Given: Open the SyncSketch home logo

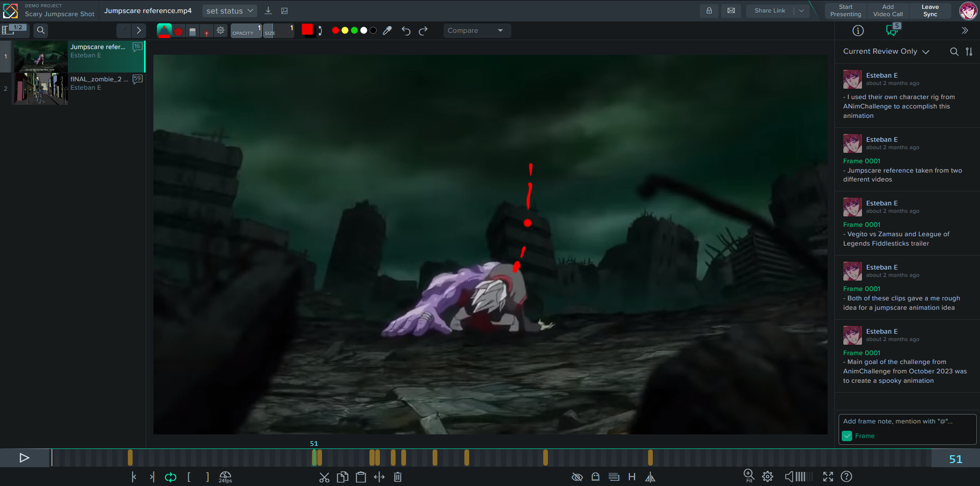Looking at the screenshot, I should tap(10, 10).
